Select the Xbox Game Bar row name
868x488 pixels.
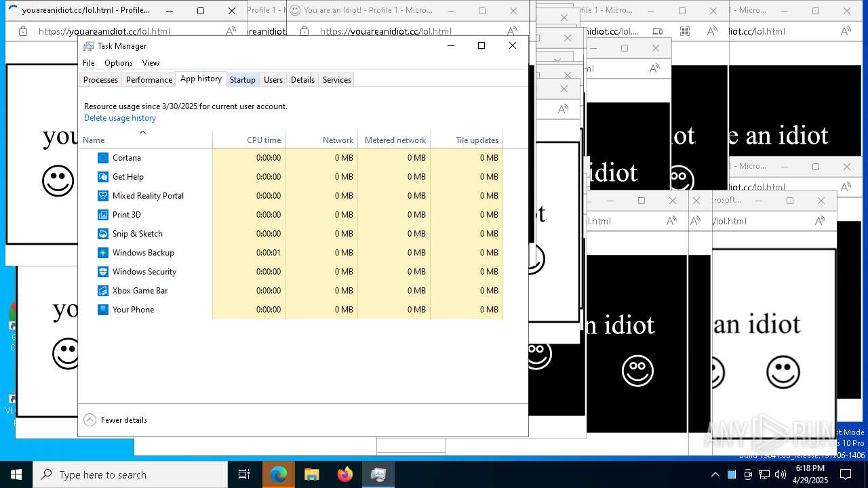[140, 291]
